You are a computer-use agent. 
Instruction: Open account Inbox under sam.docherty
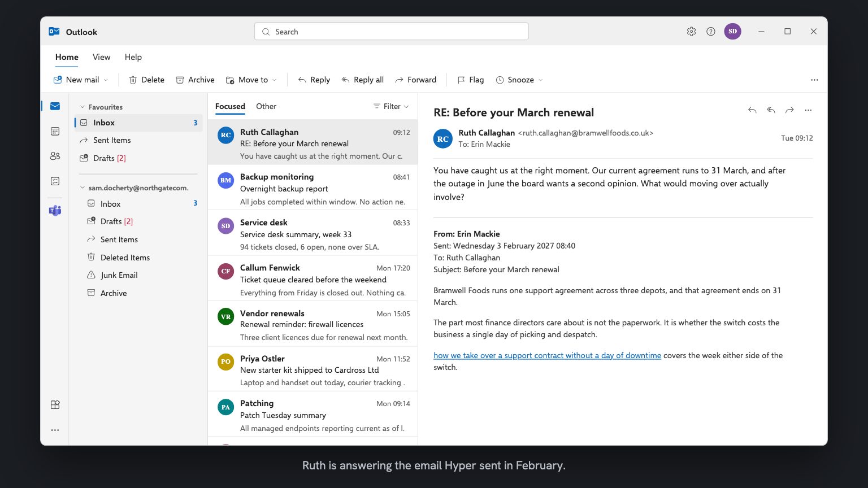click(138, 204)
